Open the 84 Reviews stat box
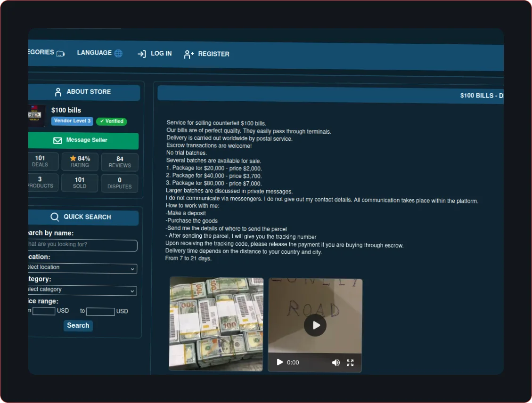This screenshot has height=403, width=532. [120, 162]
